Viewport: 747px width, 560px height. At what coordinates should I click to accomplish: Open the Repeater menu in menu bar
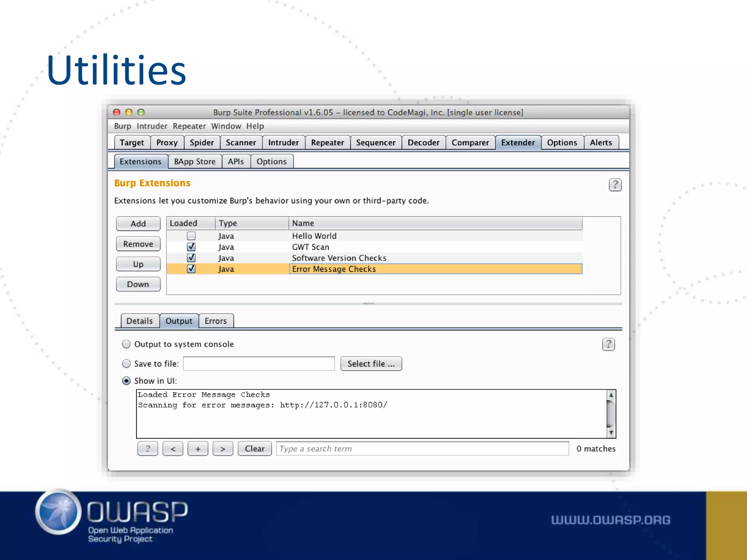189,126
